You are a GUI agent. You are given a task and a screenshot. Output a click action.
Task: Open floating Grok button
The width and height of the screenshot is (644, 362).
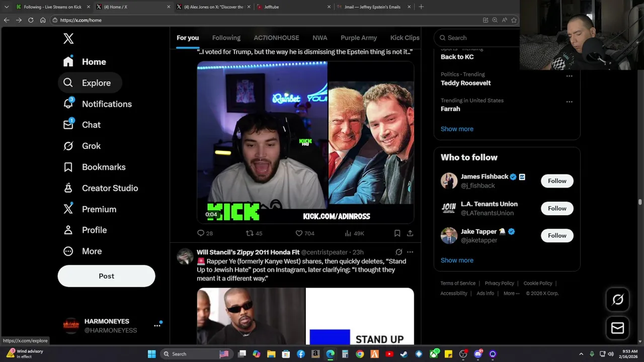[617, 300]
